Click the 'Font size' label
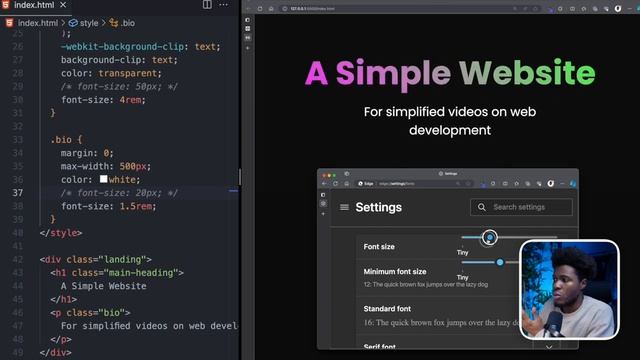The image size is (640, 360). coord(379,247)
